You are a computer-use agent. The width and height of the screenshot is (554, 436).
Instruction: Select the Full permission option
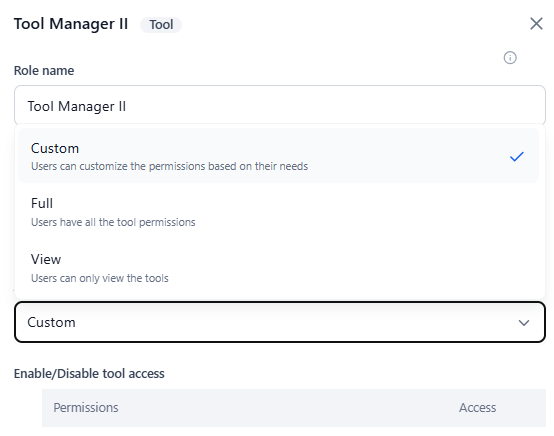[x=278, y=212]
